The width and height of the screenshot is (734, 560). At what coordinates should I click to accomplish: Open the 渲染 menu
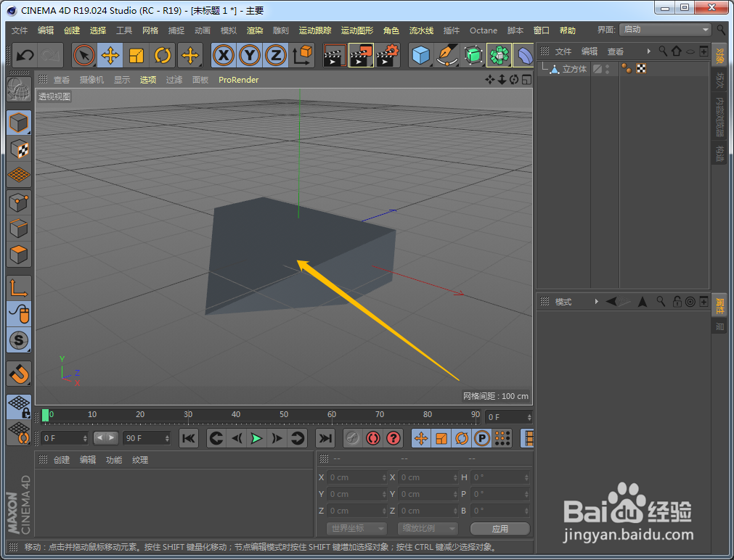coord(255,30)
